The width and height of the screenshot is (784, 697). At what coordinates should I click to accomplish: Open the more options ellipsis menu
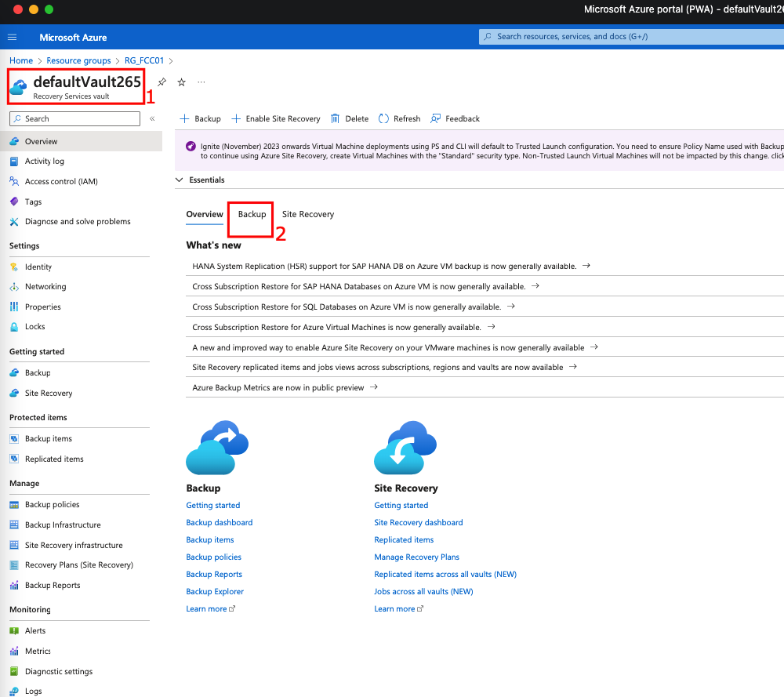(x=201, y=82)
